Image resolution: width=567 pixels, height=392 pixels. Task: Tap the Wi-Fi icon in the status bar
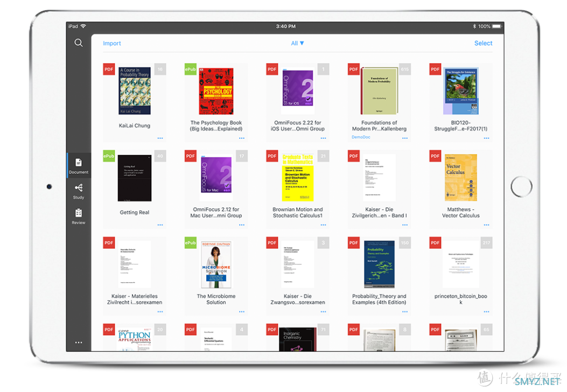pyautogui.click(x=83, y=26)
